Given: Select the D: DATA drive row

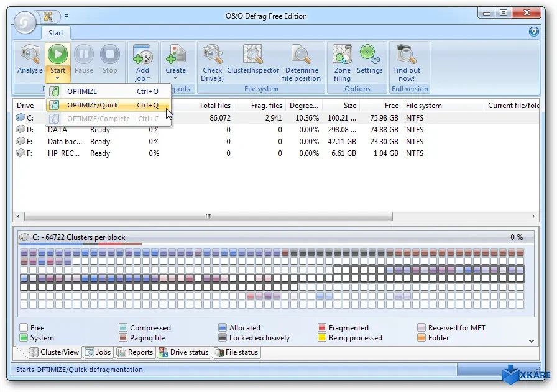Looking at the screenshot, I should point(276,130).
